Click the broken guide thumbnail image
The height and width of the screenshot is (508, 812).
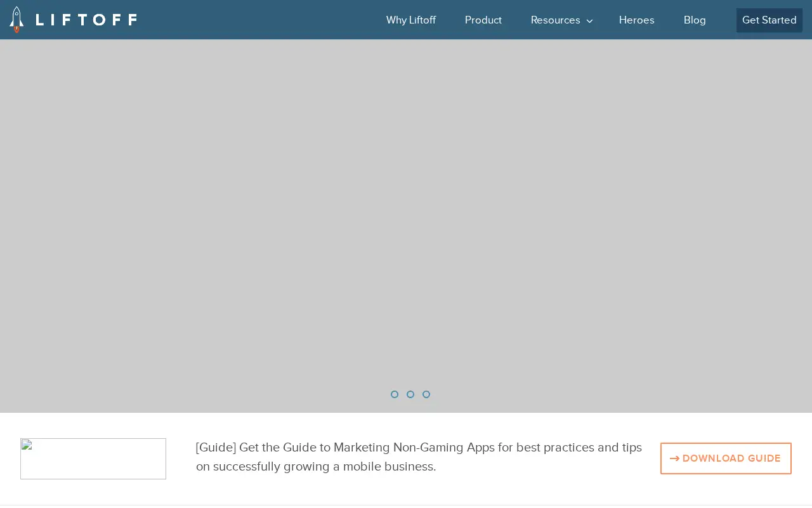93,458
